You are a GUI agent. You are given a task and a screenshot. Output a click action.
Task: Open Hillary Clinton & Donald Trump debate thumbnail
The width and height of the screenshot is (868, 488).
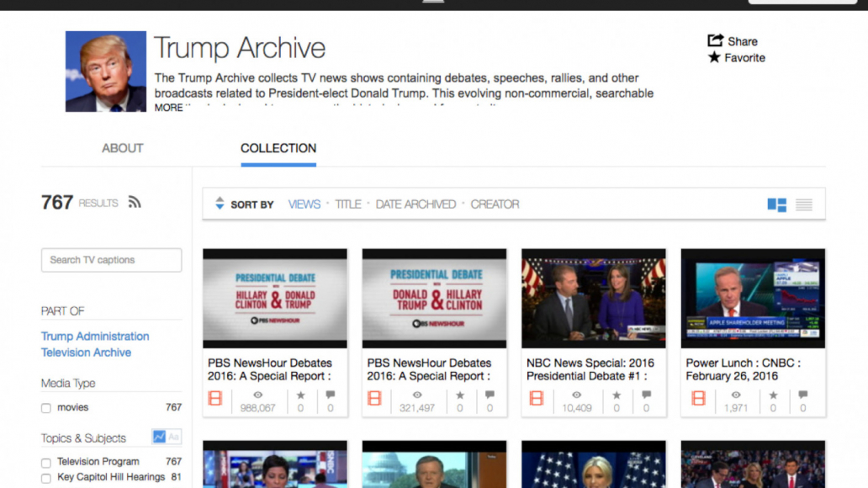(275, 299)
